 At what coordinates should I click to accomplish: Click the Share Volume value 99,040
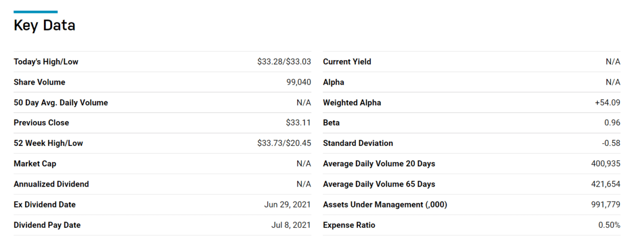[x=299, y=82]
